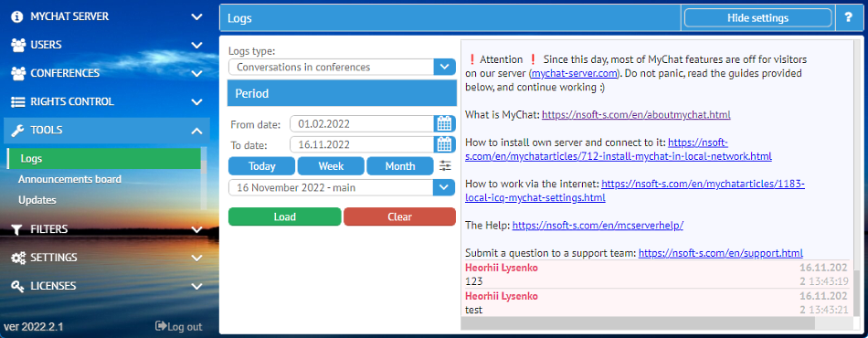Image resolution: width=868 pixels, height=338 pixels.
Task: Expand the CONFERENCES section chevron
Action: 196,73
